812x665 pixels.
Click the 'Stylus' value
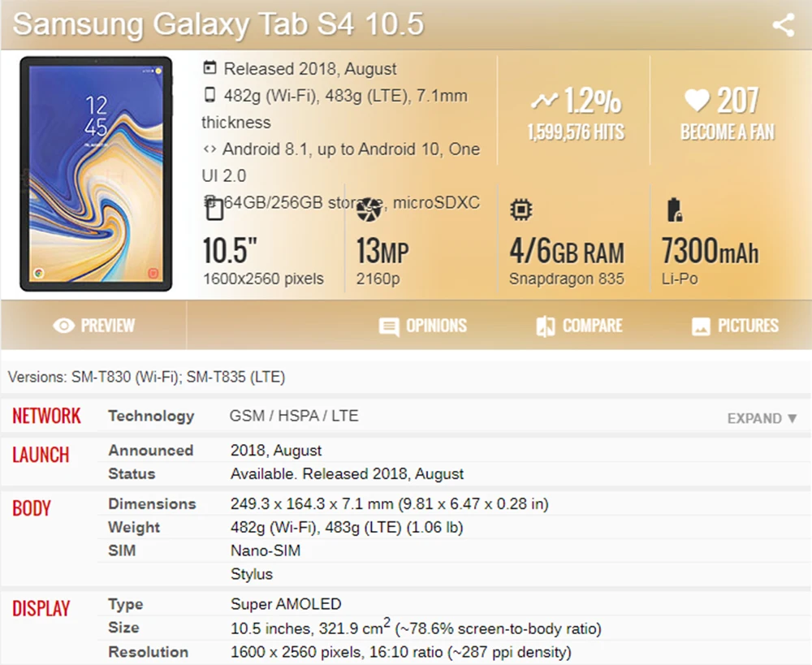(x=252, y=574)
